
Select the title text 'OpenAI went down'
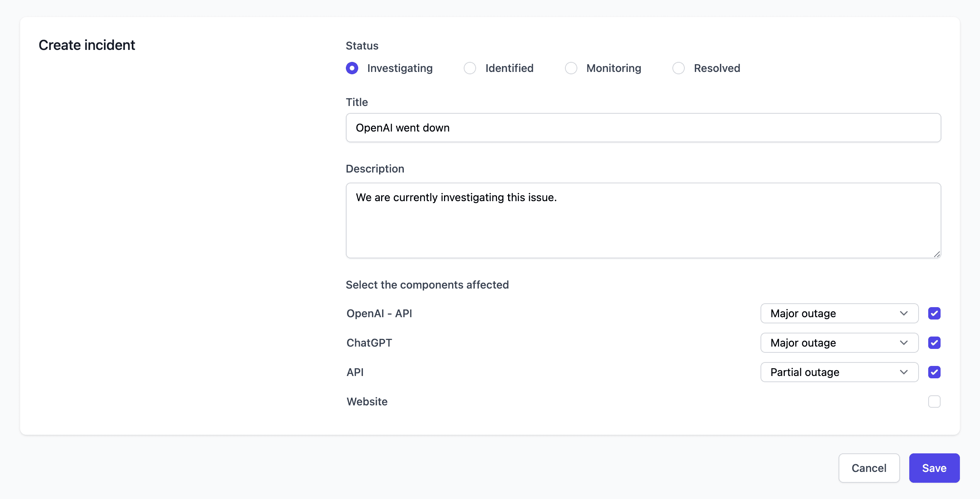click(402, 128)
